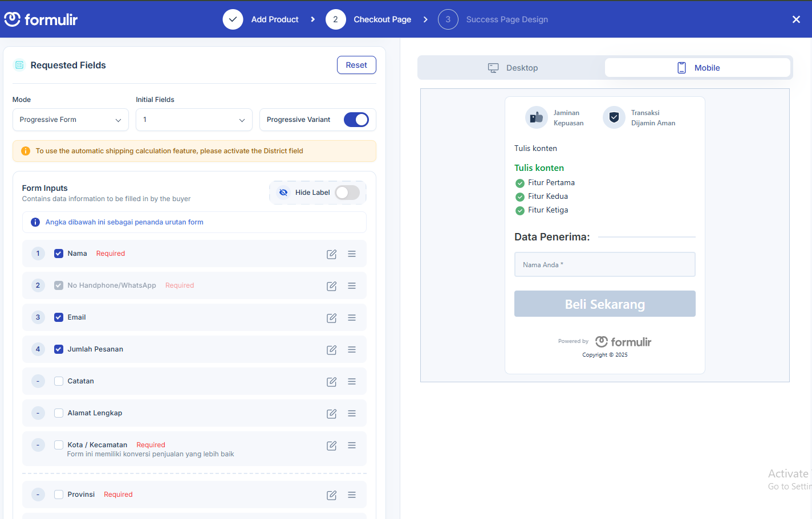Edit the No Handphone/WhatsApp field
Image resolution: width=812 pixels, height=519 pixels.
331,286
